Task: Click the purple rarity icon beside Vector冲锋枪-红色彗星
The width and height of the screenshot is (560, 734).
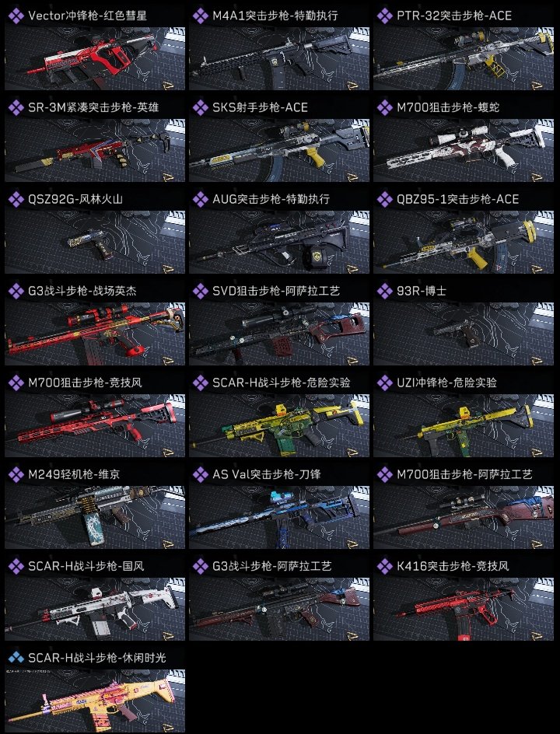Action: [x=16, y=16]
